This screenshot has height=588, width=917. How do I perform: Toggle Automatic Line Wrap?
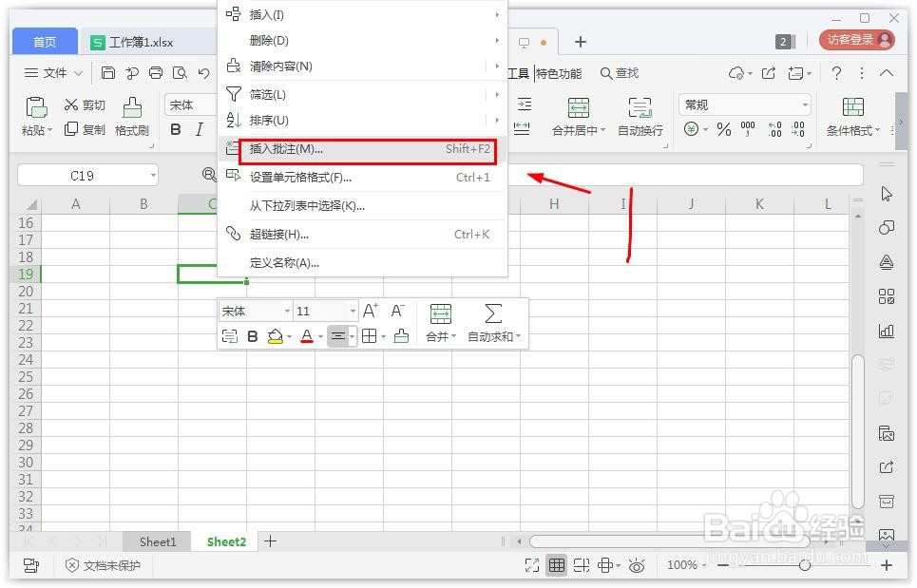point(640,114)
